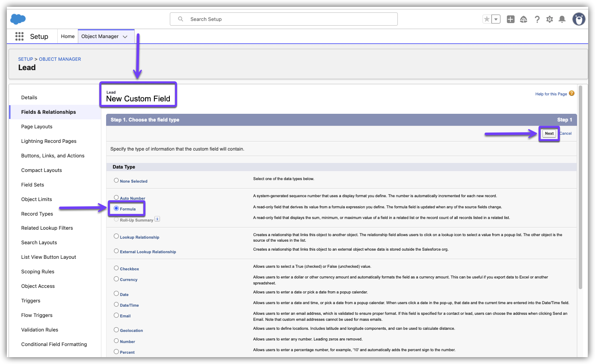Expand the favorites list dropdown arrow
The height and width of the screenshot is (364, 595).
[496, 19]
